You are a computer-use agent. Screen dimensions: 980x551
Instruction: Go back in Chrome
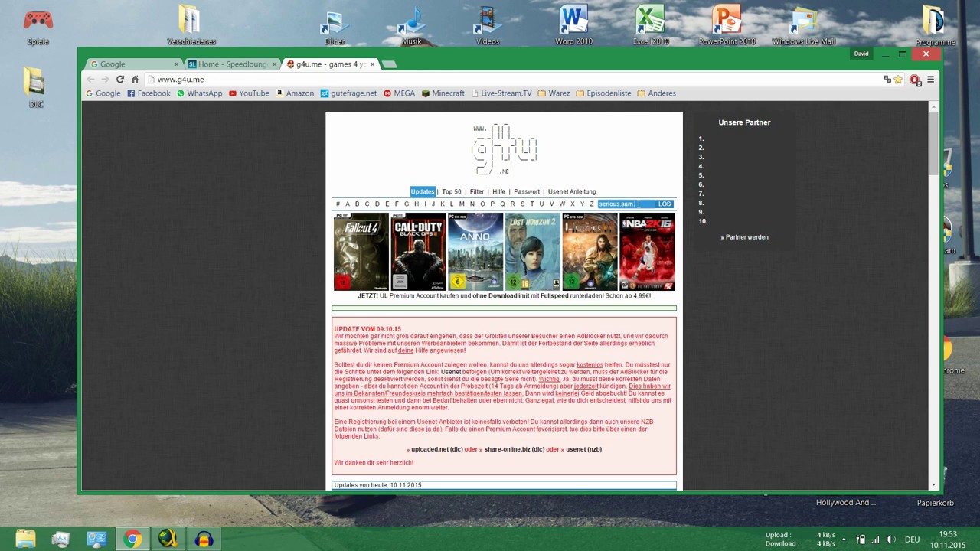[x=91, y=80]
